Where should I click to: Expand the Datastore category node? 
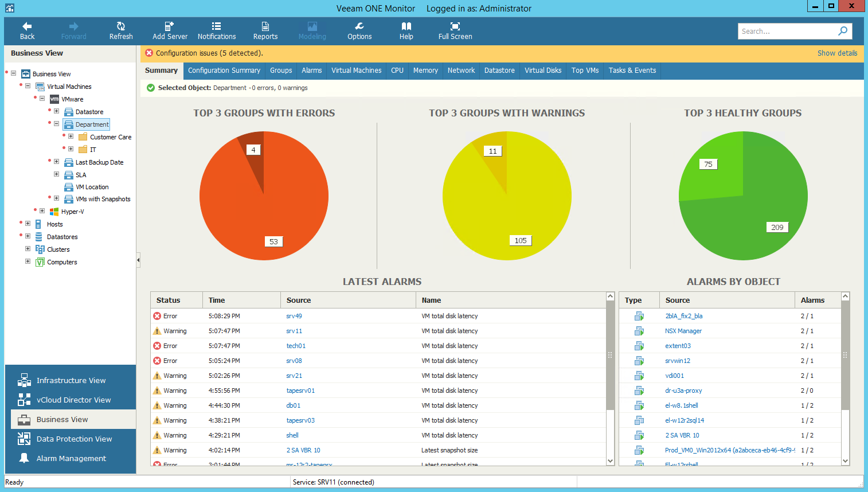pyautogui.click(x=56, y=111)
